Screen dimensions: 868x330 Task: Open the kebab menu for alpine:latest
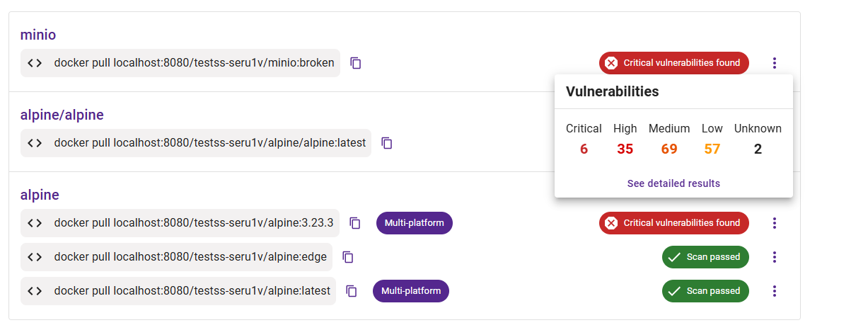tap(775, 291)
